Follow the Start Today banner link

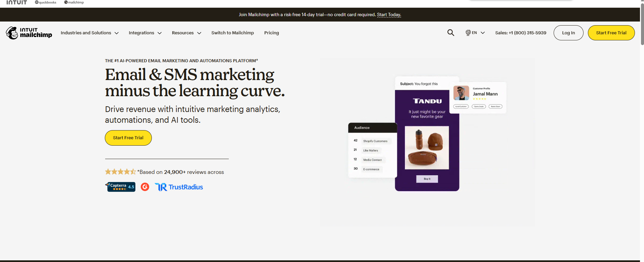pyautogui.click(x=389, y=14)
